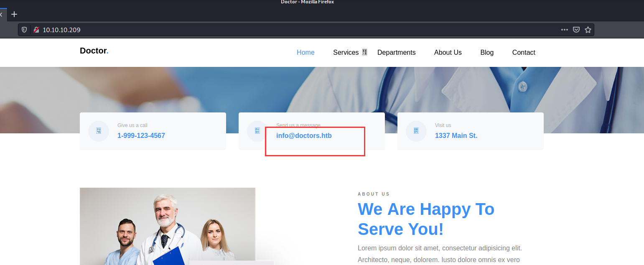Click the Doctor. site logo
Viewport: 644px width, 265px height.
[94, 51]
